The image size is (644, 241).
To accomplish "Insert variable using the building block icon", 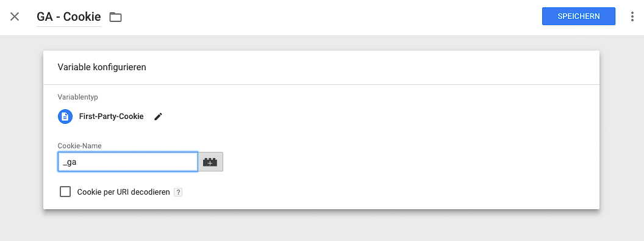I will pyautogui.click(x=210, y=162).
